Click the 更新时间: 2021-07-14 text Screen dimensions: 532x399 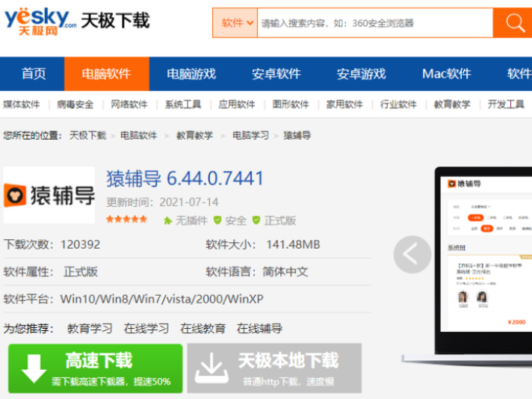pos(163,202)
